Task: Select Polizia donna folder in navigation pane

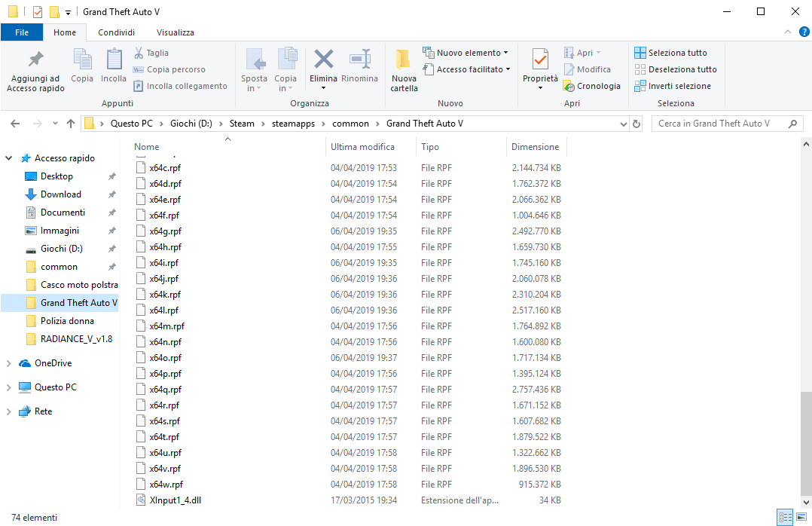Action: pyautogui.click(x=67, y=321)
